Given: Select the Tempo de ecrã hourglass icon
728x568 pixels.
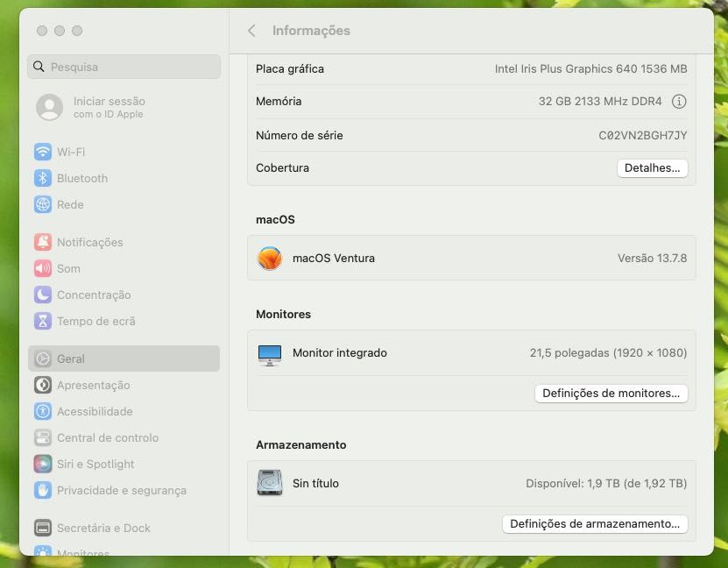Looking at the screenshot, I should (43, 322).
